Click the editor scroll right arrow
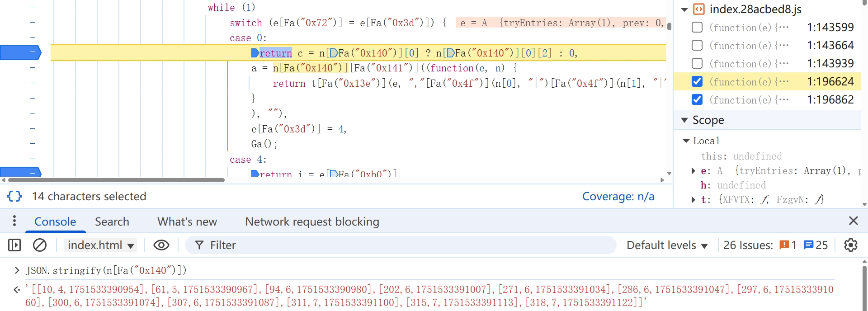Screen dimensions: 868x311 coord(662,180)
